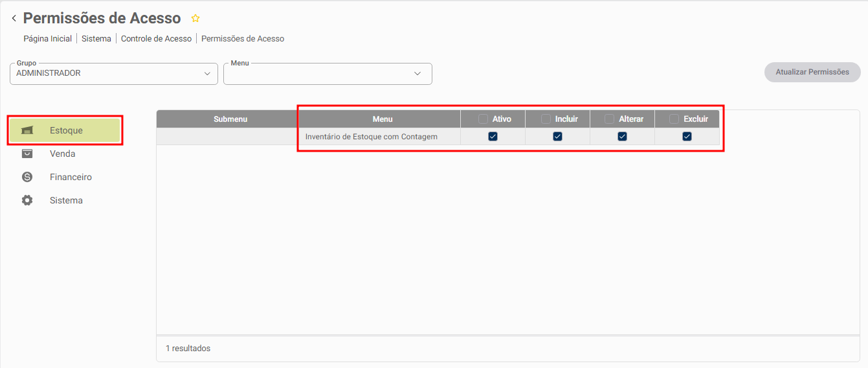Click the Sistema gear icon
868x368 pixels.
(x=27, y=200)
